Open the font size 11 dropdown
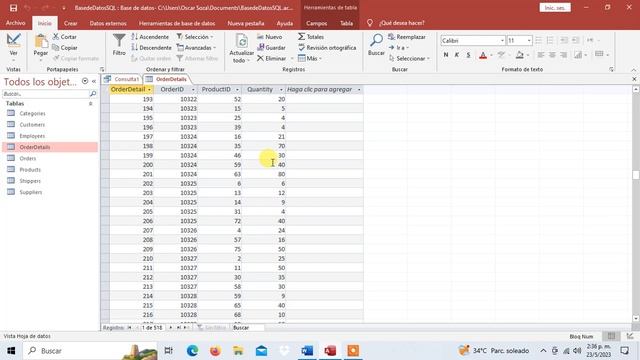The image size is (640, 360). pos(529,40)
